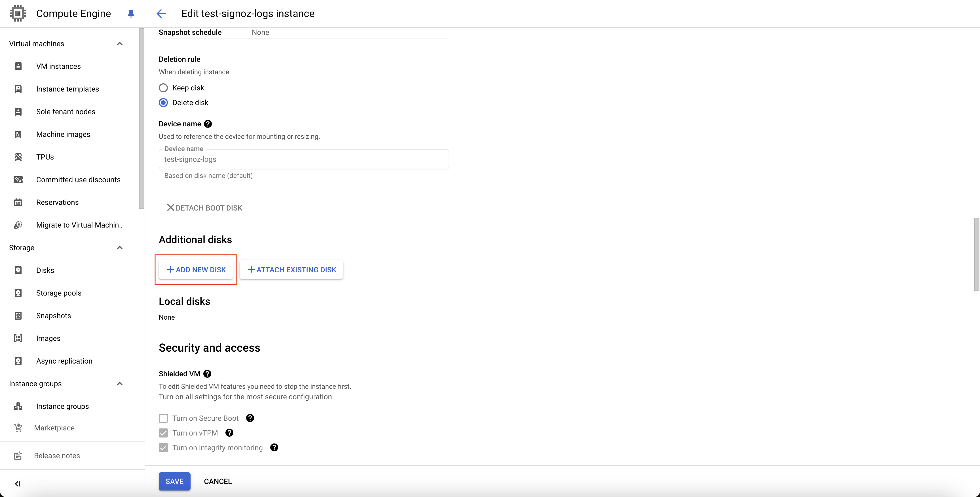
Task: Click the Sole-tenant nodes sidebar icon
Action: pos(18,111)
